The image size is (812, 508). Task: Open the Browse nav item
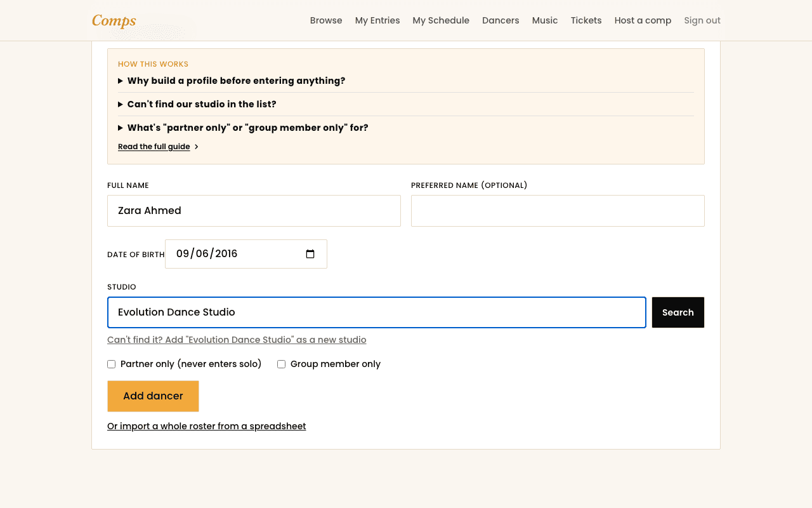326,20
